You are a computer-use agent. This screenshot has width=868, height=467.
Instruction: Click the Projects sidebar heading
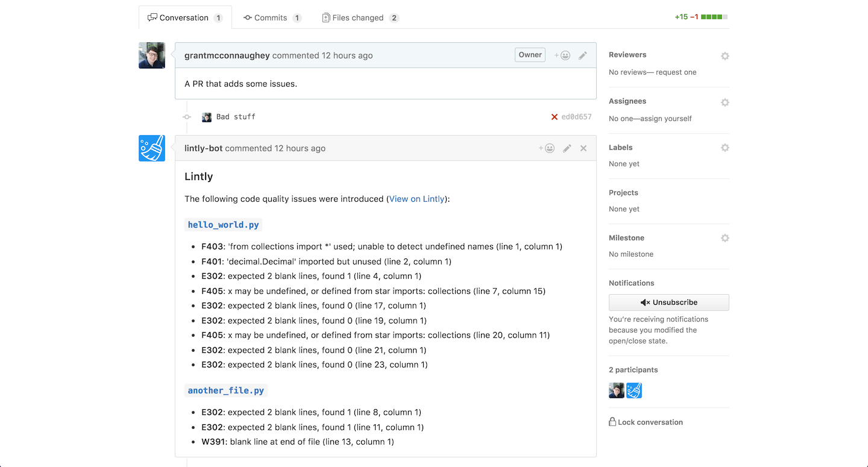click(623, 193)
